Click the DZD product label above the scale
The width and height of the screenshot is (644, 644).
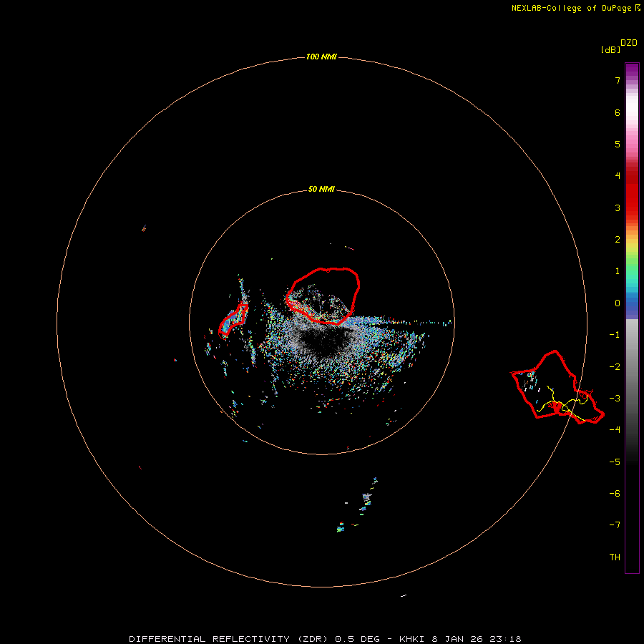629,43
